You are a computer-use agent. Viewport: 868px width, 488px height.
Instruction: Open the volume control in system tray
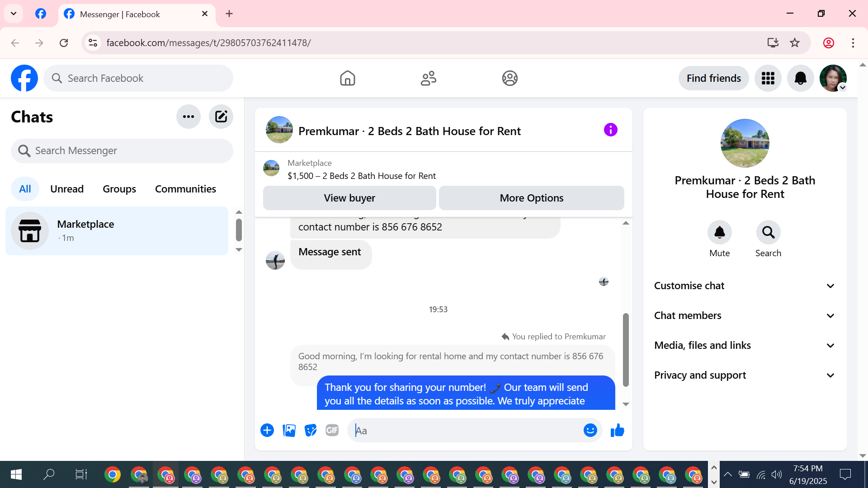(x=777, y=474)
